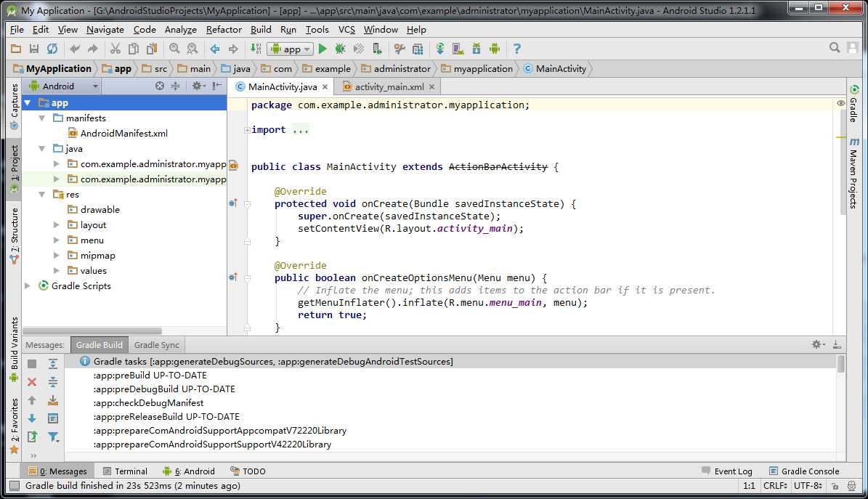868x499 pixels.
Task: Collapse the java folder
Action: 42,148
